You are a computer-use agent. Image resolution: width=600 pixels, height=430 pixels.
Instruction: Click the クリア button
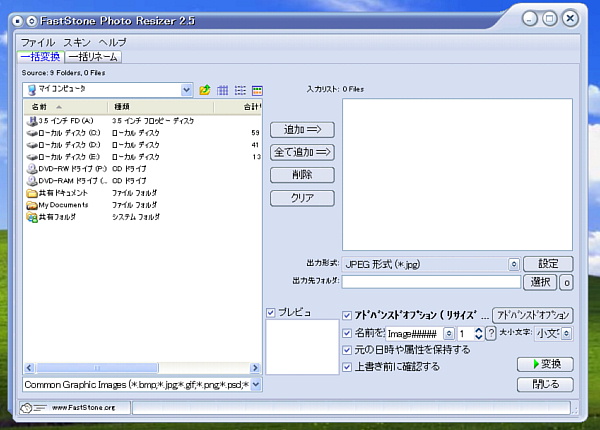point(302,198)
